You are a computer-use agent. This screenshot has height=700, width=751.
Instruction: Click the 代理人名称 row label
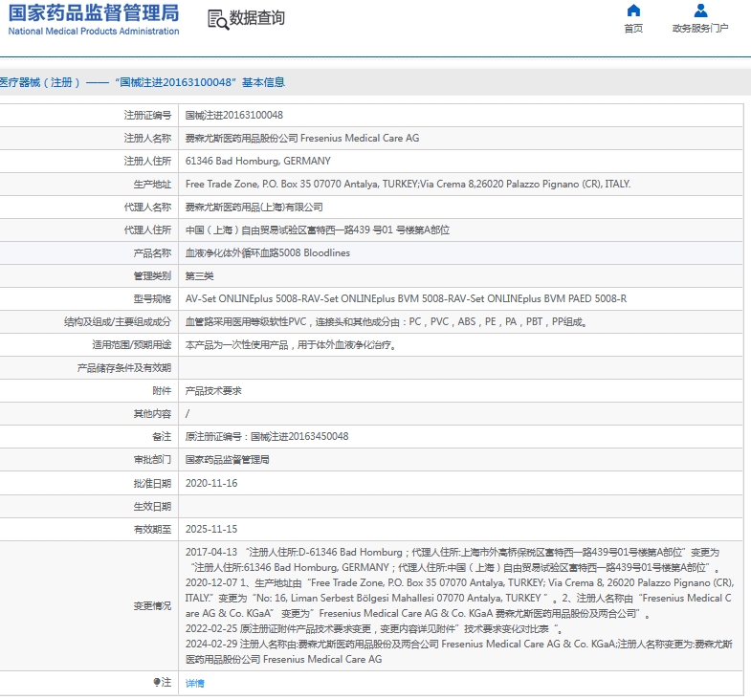pos(147,207)
